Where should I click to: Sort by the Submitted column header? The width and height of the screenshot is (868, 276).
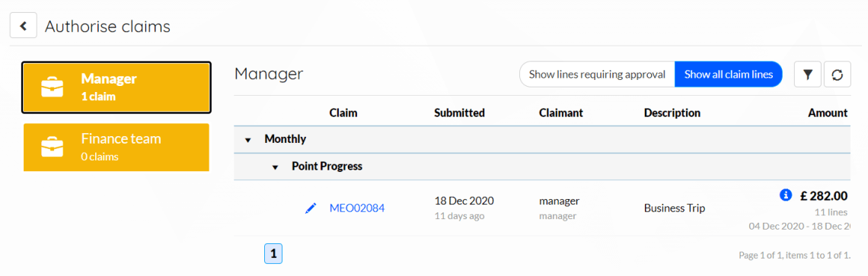tap(459, 113)
